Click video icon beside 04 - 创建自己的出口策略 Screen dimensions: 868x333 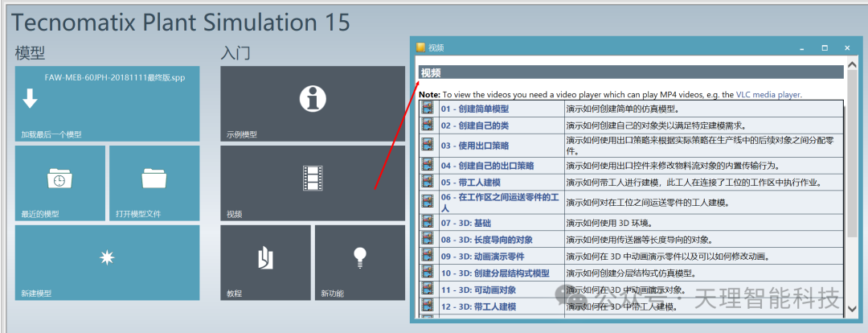pyautogui.click(x=428, y=165)
